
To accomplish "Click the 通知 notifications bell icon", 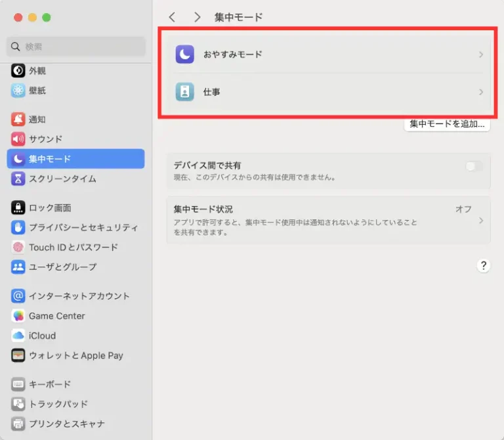I will pos(18,120).
